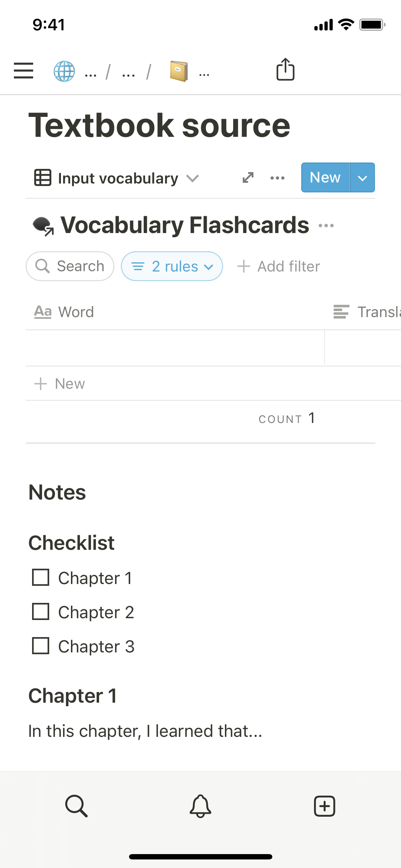The height and width of the screenshot is (868, 401).
Task: Tap Add filter
Action: [279, 266]
